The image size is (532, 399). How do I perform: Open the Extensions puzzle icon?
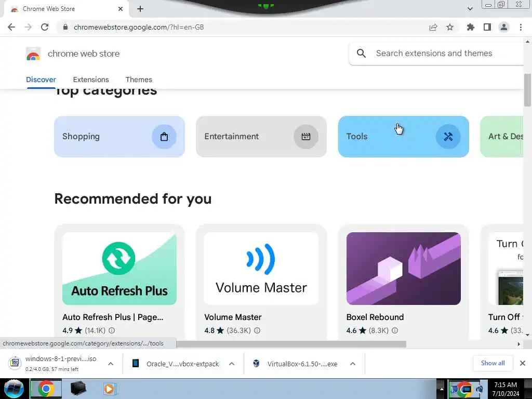click(x=470, y=27)
